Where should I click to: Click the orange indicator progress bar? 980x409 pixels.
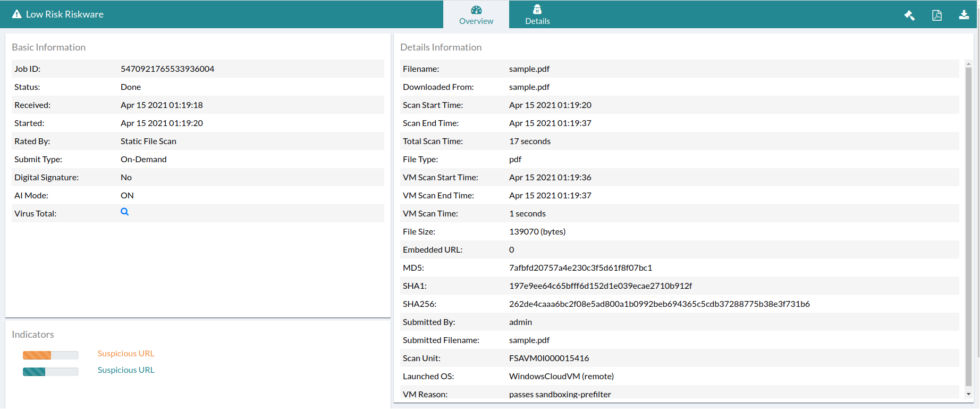point(50,355)
